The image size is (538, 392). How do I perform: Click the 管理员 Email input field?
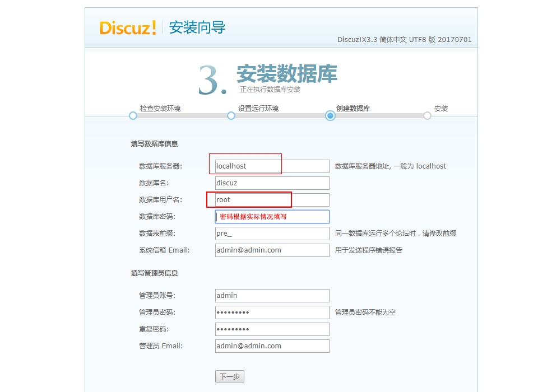[x=272, y=346]
